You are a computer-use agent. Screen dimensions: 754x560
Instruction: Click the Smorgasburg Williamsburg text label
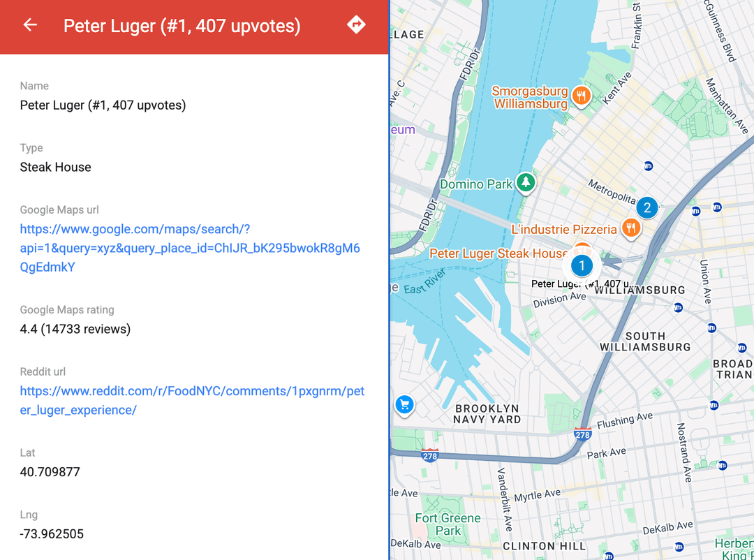pos(531,96)
